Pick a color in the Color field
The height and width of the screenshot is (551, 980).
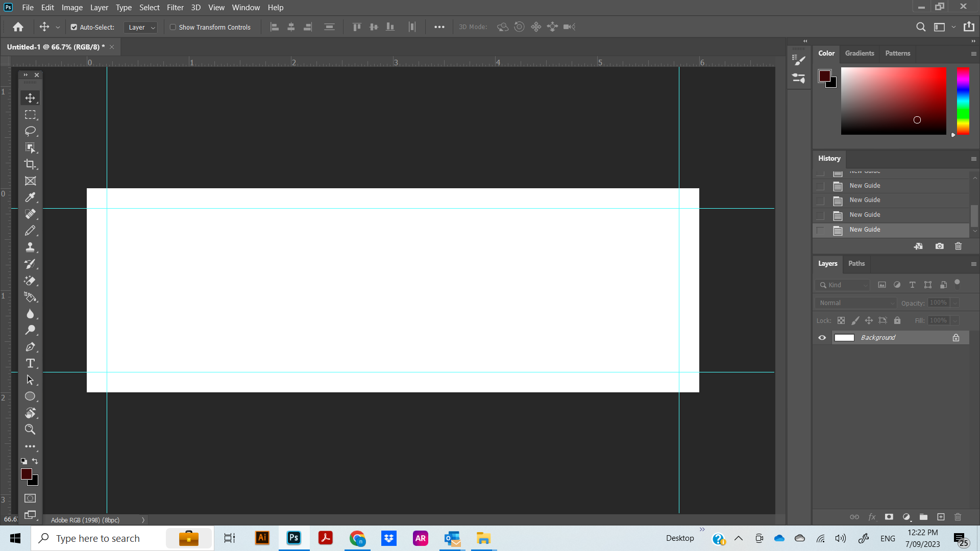click(894, 101)
